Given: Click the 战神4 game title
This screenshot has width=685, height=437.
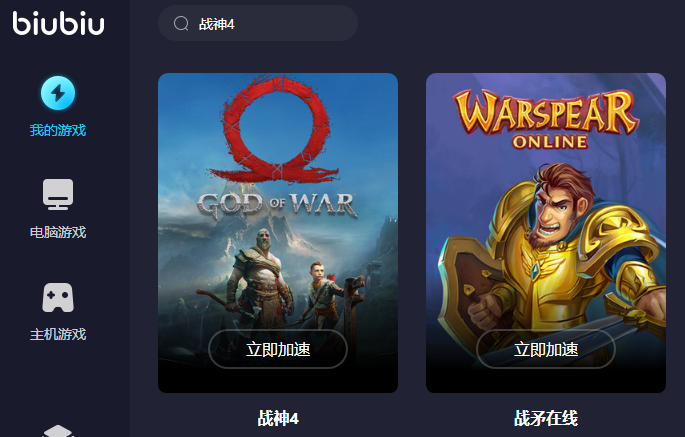Looking at the screenshot, I should pyautogui.click(x=278, y=418).
